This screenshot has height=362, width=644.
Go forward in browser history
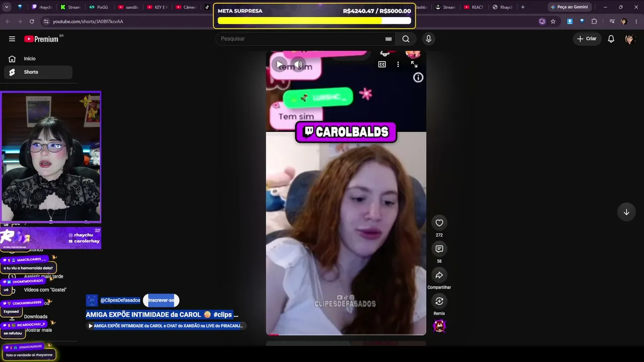[x=20, y=22]
